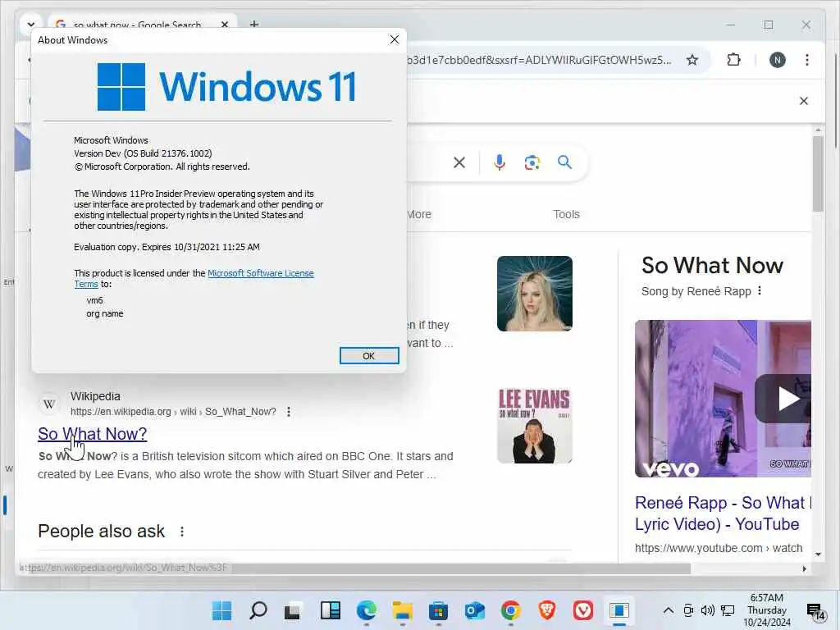Open the taskbar clock and date

coord(767,610)
